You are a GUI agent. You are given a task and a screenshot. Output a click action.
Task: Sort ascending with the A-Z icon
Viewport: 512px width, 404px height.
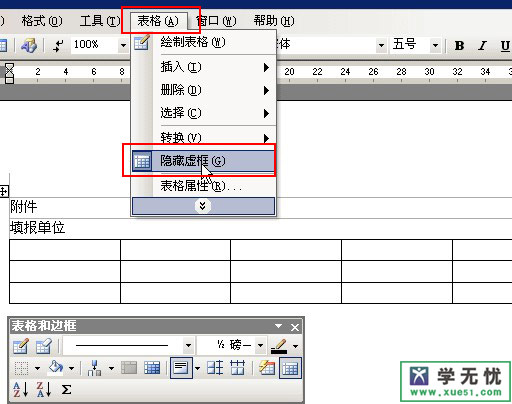coord(21,389)
